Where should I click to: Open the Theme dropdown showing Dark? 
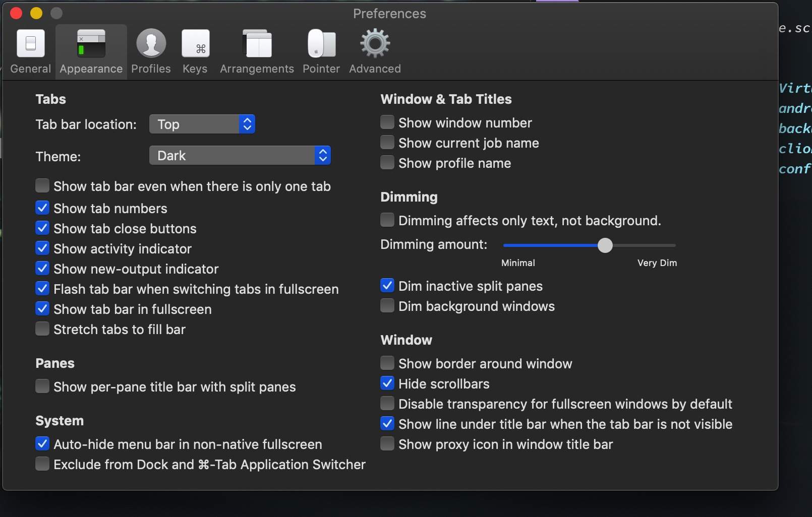coord(240,155)
